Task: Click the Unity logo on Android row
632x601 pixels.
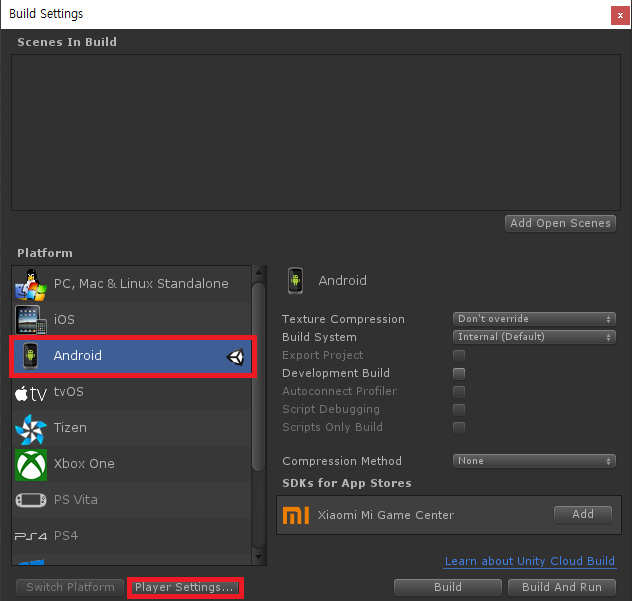Action: click(235, 357)
